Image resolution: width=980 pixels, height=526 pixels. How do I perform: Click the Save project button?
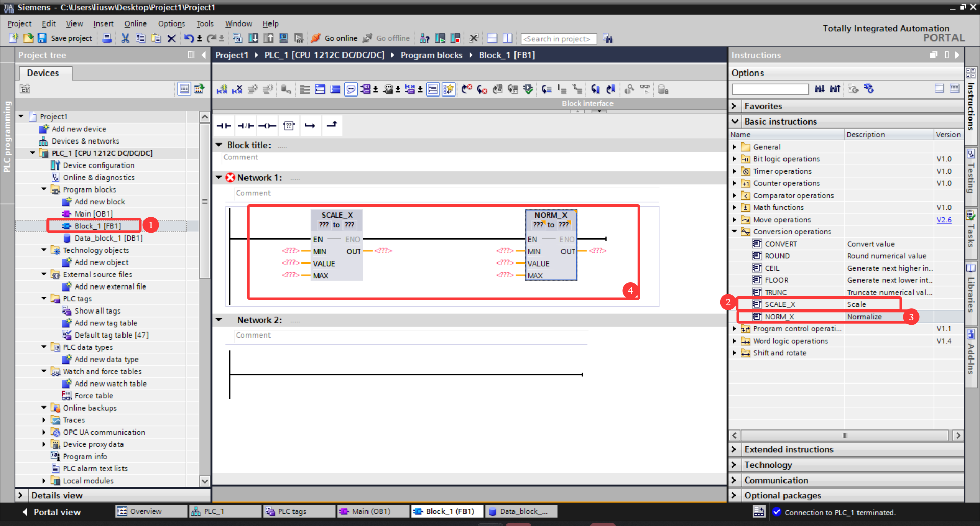[x=65, y=38]
